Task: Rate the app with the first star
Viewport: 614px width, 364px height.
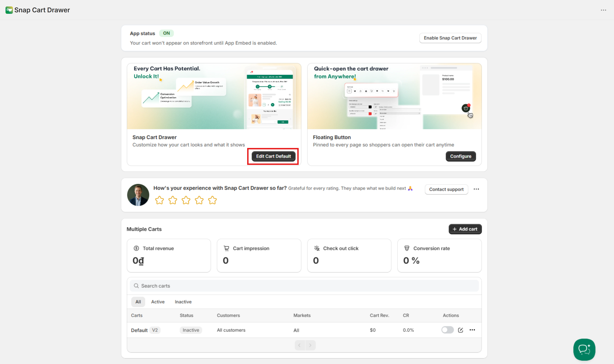Action: [160, 200]
